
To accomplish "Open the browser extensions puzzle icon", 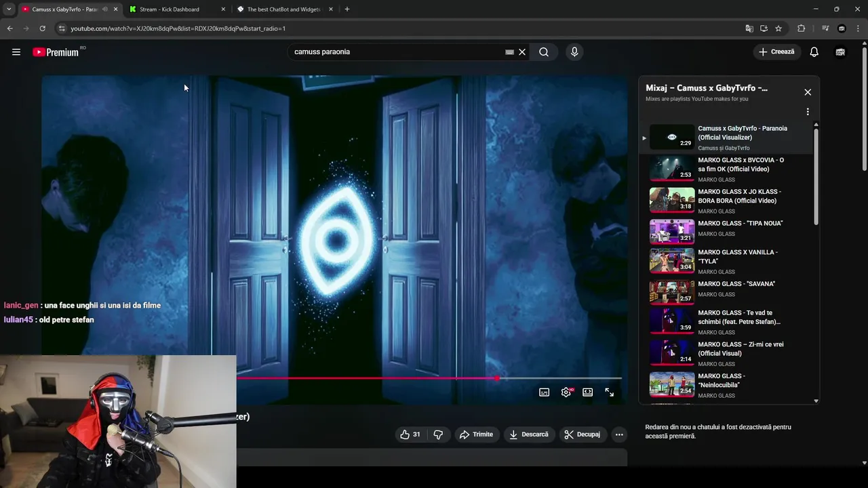I will click(x=802, y=28).
